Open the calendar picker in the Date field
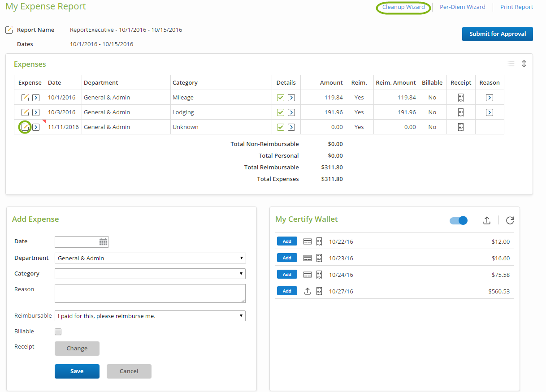Screen dimensions: 546x392 (x=104, y=242)
